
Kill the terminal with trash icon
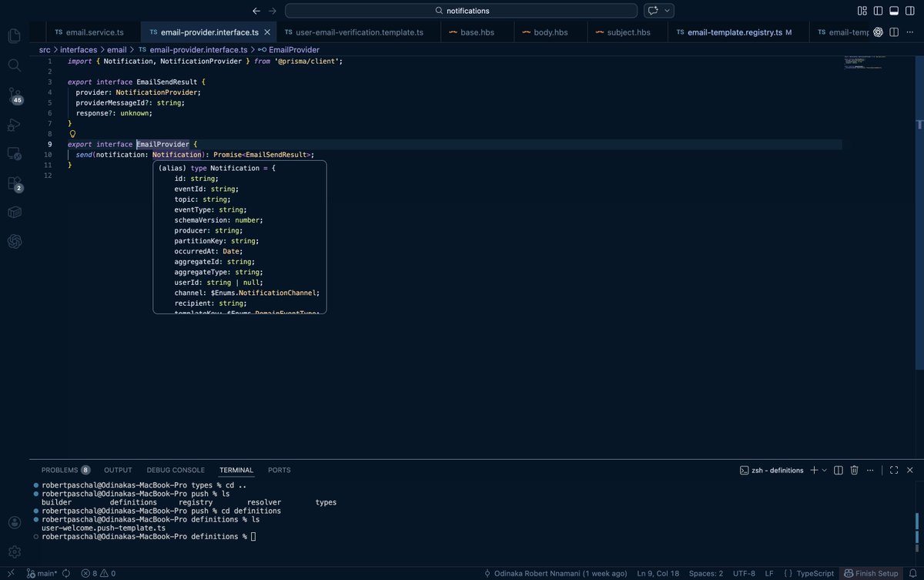pos(854,470)
